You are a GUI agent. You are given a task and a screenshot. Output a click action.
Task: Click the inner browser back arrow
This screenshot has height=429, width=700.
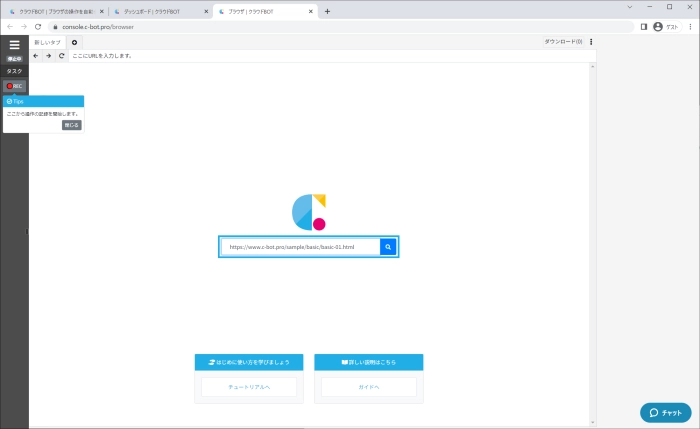coord(37,56)
